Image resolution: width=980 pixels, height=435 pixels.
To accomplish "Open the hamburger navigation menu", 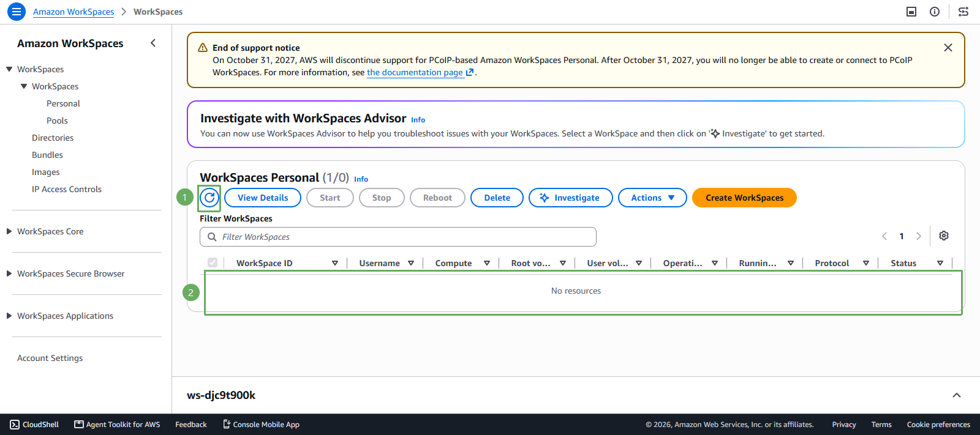I will (x=17, y=12).
